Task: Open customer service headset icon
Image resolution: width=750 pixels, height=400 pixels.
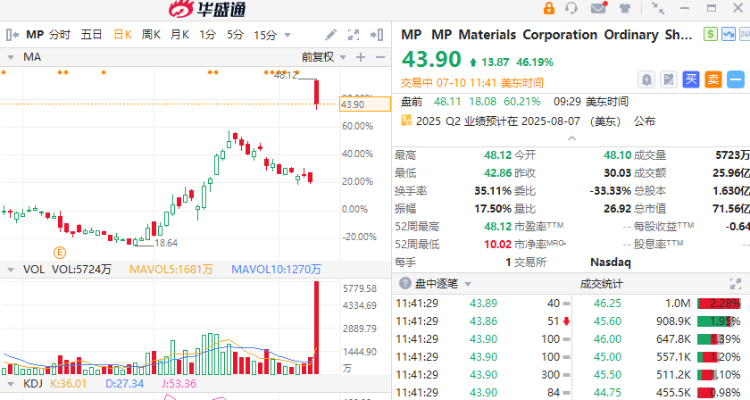Action: [x=571, y=8]
